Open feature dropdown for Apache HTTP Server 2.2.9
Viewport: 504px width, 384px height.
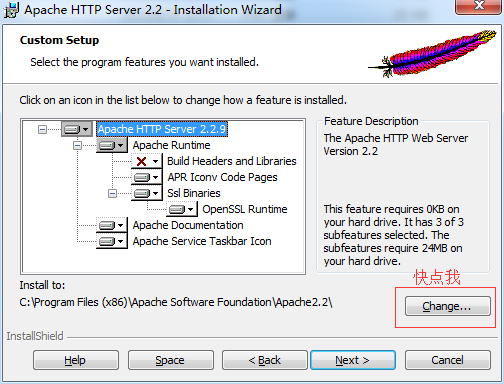[77, 129]
